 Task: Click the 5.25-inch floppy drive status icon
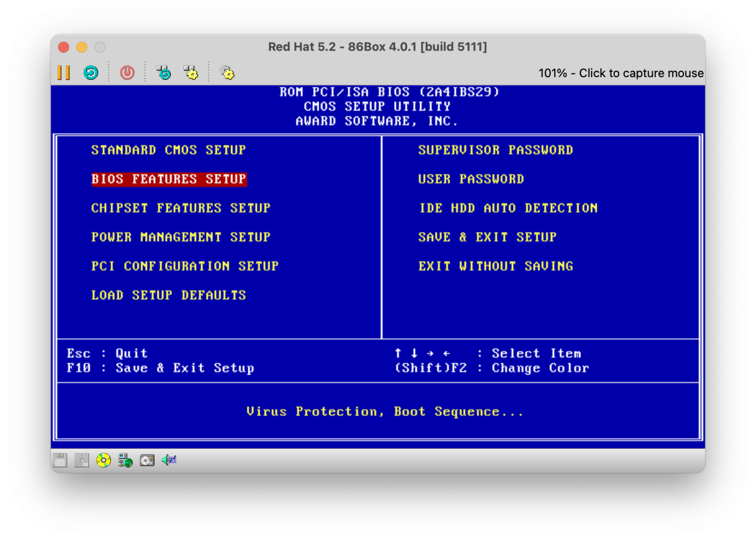(x=82, y=460)
